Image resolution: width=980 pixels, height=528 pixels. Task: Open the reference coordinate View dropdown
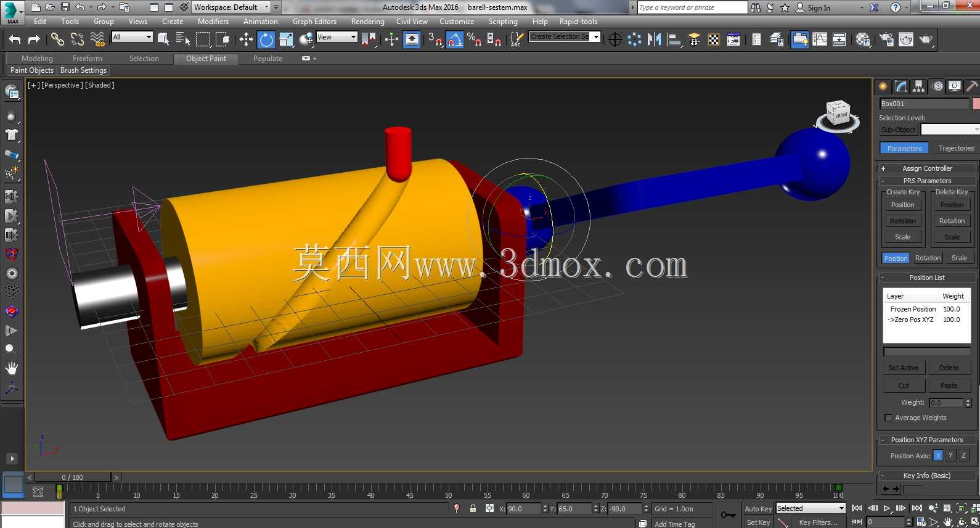pyautogui.click(x=337, y=37)
